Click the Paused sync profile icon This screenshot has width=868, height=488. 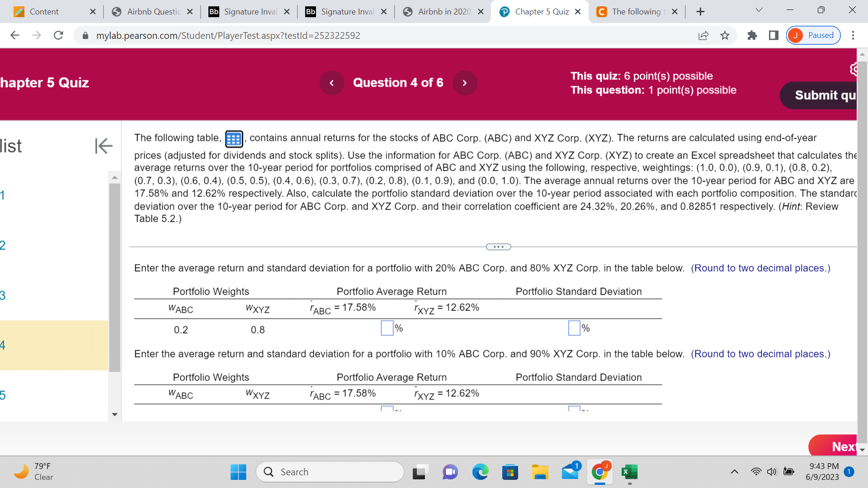pyautogui.click(x=813, y=35)
